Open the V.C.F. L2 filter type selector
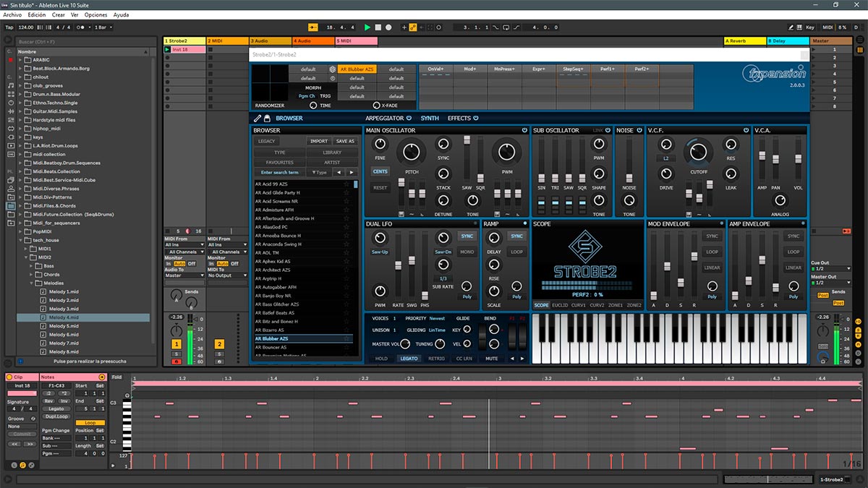 point(666,158)
